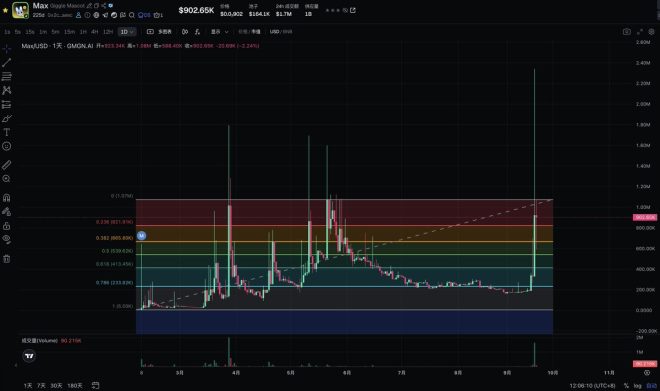Viewport: 660px width, 391px height.
Task: Open the Fibonacci retracement tools
Action: click(x=6, y=77)
